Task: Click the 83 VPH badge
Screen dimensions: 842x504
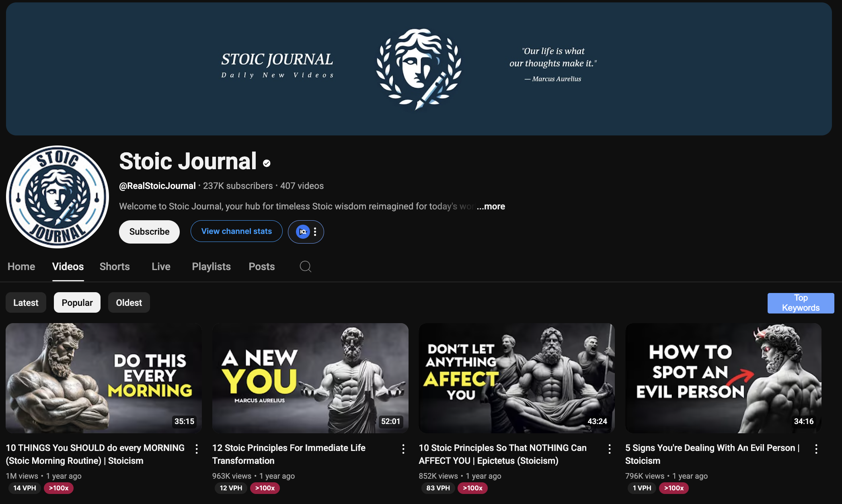Action: click(x=438, y=488)
